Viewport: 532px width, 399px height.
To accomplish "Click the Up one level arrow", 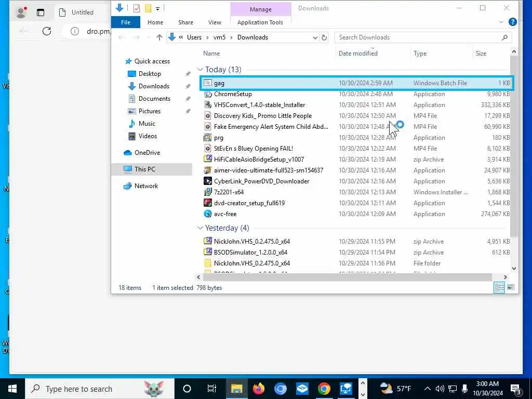I will [159, 37].
